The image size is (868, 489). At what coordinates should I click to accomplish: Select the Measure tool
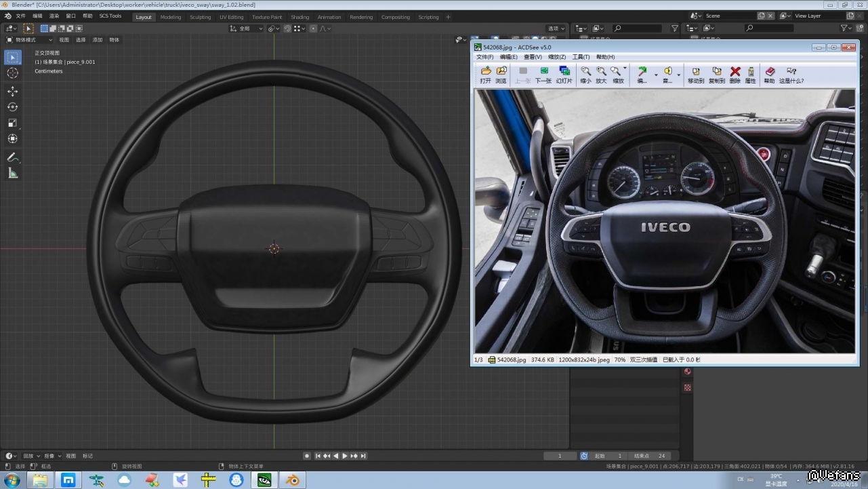(x=13, y=174)
